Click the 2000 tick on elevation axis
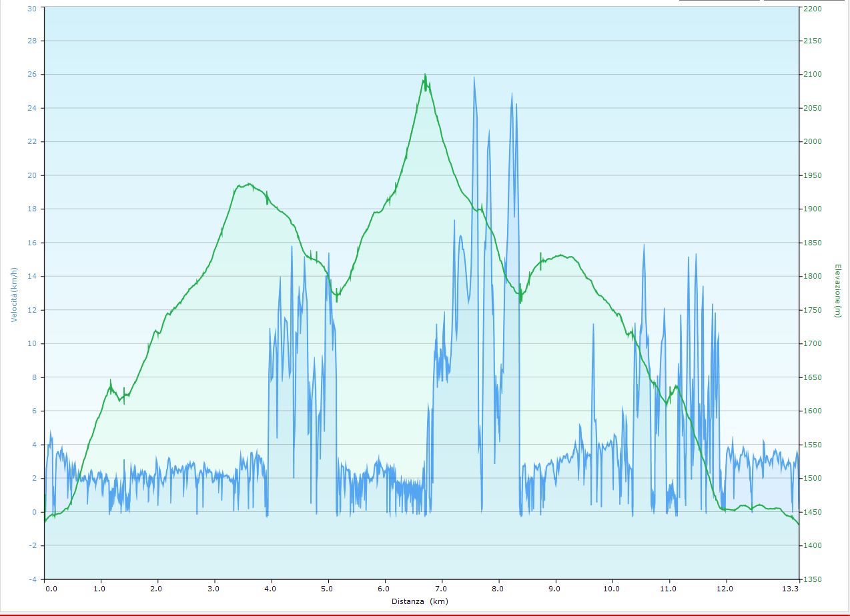The height and width of the screenshot is (616, 850). click(813, 142)
